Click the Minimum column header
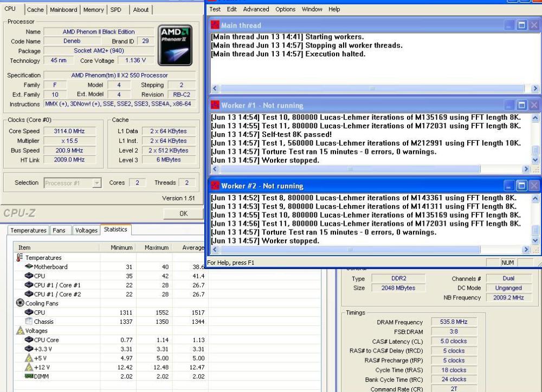The width and height of the screenshot is (542, 392). click(118, 247)
